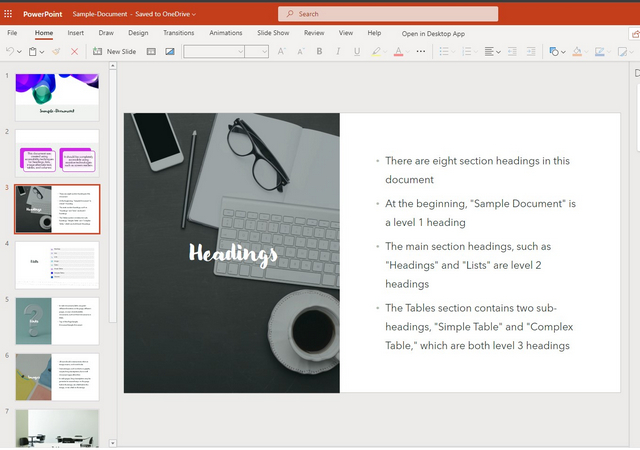
Task: Click the Share icon at top right
Action: click(x=635, y=34)
